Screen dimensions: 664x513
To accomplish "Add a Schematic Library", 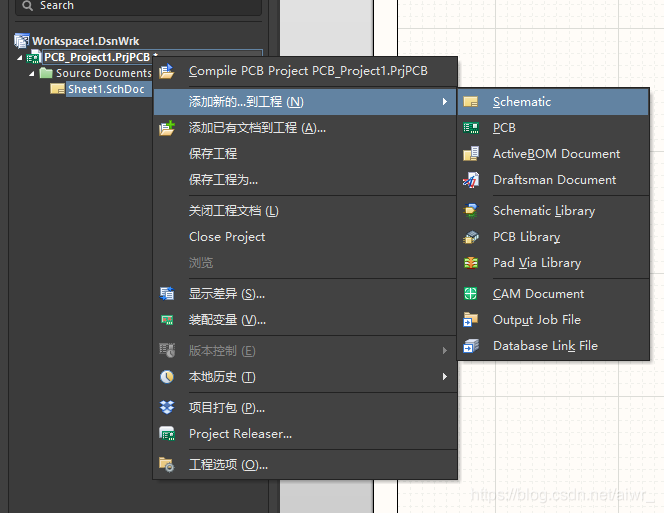I will point(553,211).
